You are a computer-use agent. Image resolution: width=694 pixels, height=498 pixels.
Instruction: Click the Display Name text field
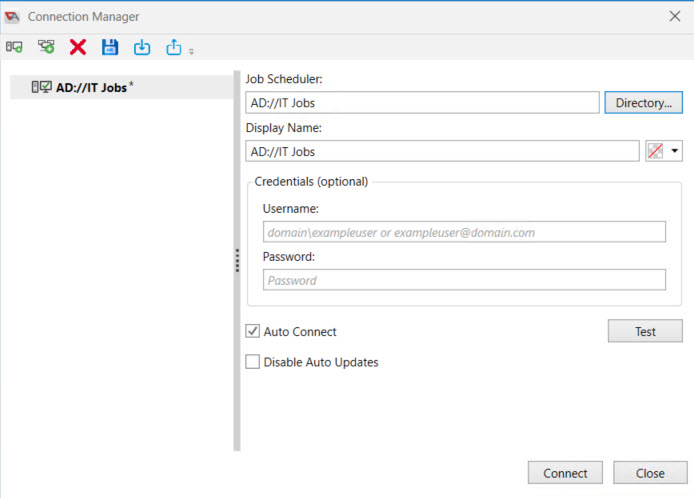point(442,151)
